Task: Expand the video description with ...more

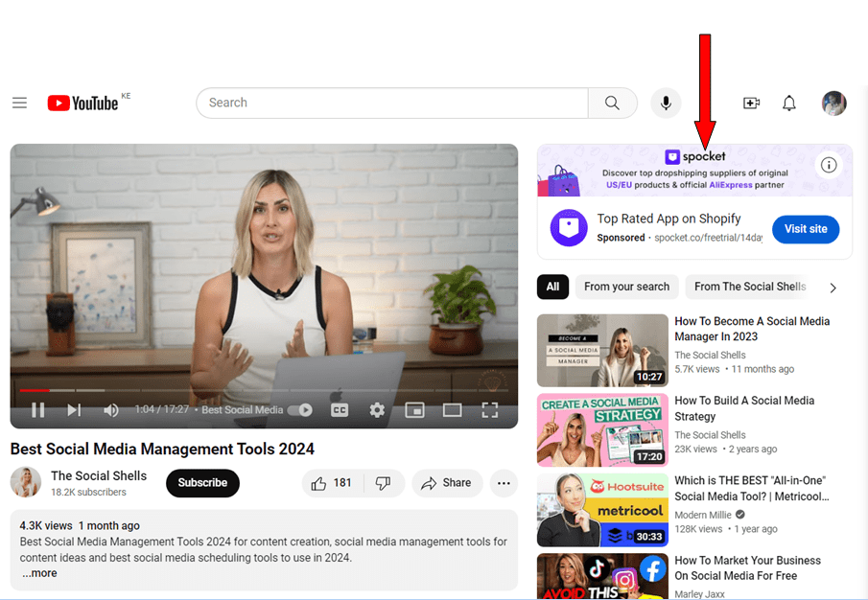Action: (38, 572)
